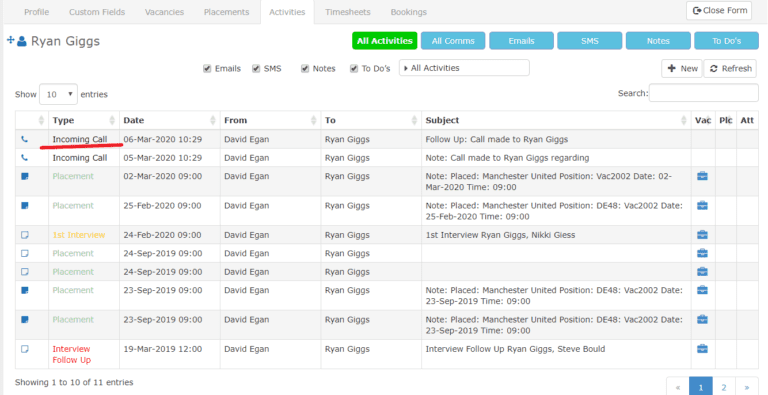Open note icon for 02-Mar-2020 placement
The width and height of the screenshot is (768, 395).
(25, 176)
